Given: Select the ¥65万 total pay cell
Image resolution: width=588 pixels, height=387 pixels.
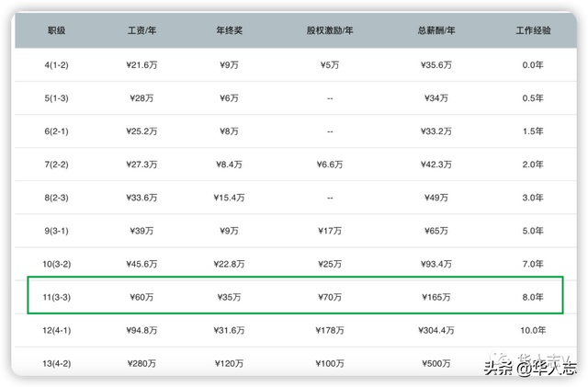Looking at the screenshot, I should [436, 231].
